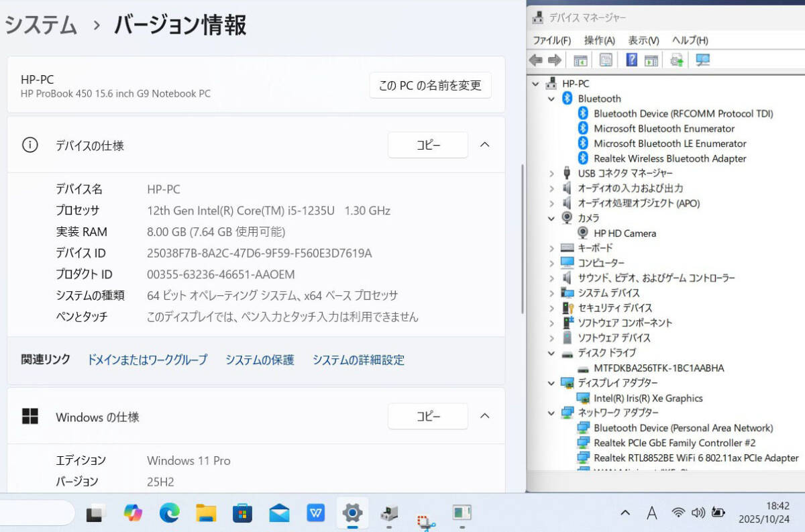Open Copilot from the taskbar
The width and height of the screenshot is (805, 532).
point(133,513)
